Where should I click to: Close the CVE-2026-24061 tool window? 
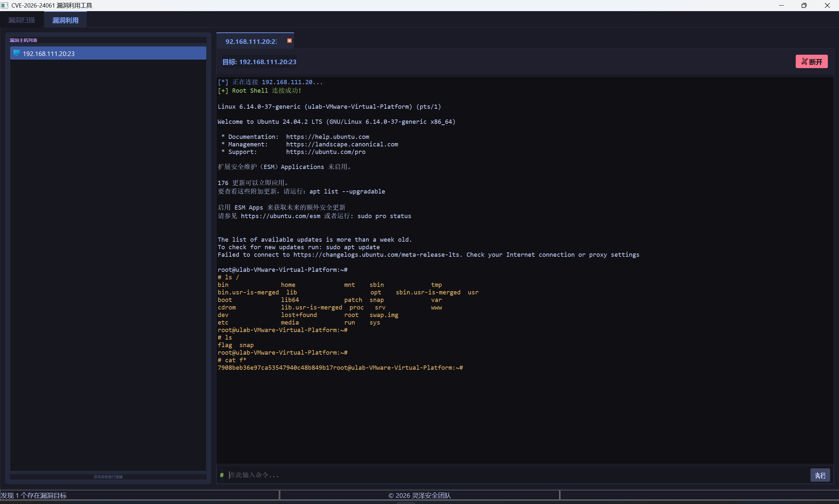pyautogui.click(x=827, y=6)
